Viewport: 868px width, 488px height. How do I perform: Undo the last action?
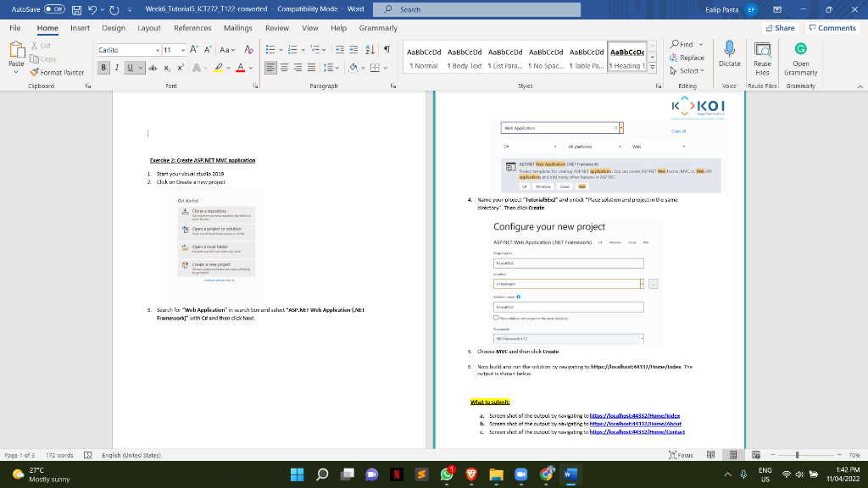coord(92,9)
